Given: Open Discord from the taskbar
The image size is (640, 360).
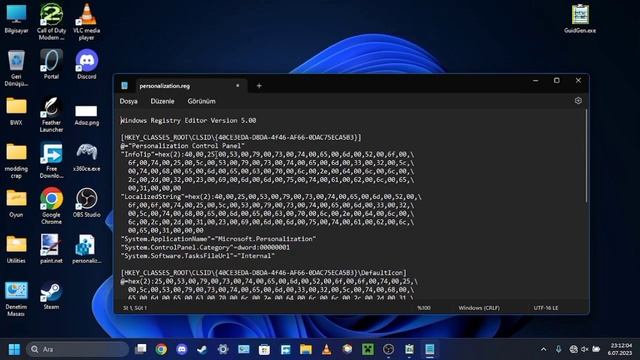Looking at the screenshot, I should click(x=182, y=349).
